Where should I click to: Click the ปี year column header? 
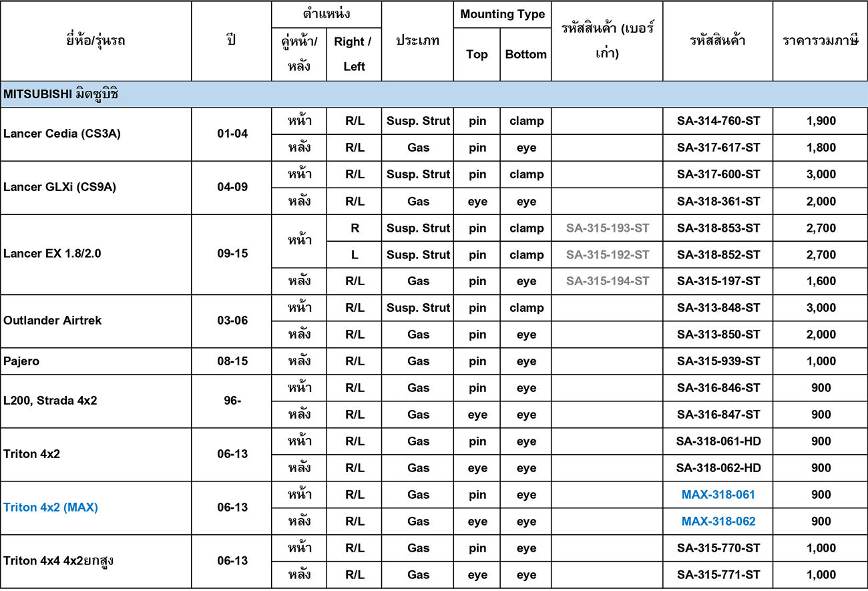[x=232, y=41]
